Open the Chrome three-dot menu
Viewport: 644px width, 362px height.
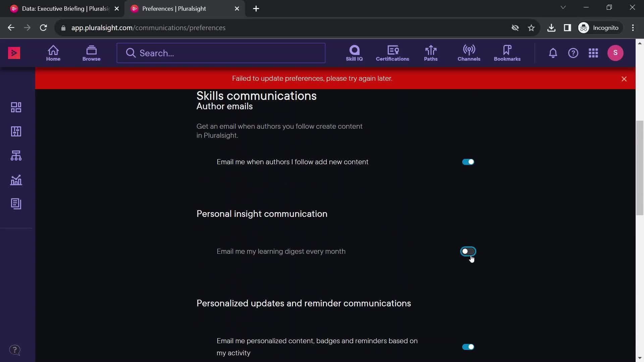tap(633, 28)
